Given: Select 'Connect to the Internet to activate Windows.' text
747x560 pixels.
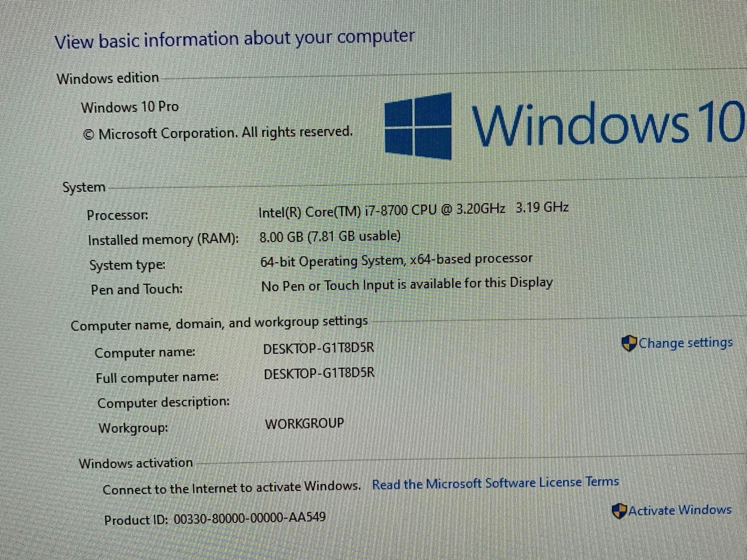Looking at the screenshot, I should coord(232,488).
